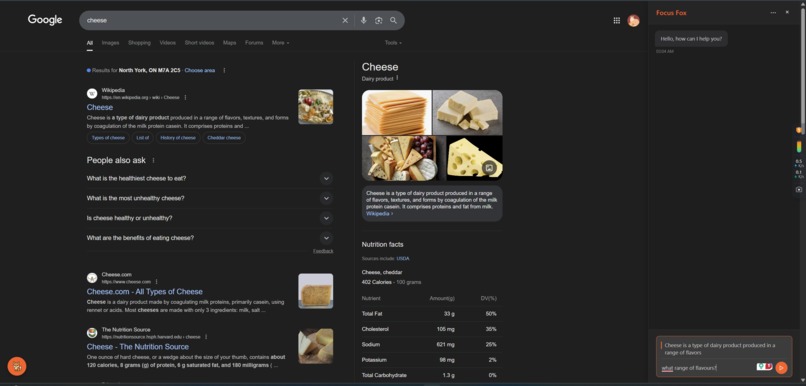Click the Wikipedia favicon

pyautogui.click(x=92, y=94)
